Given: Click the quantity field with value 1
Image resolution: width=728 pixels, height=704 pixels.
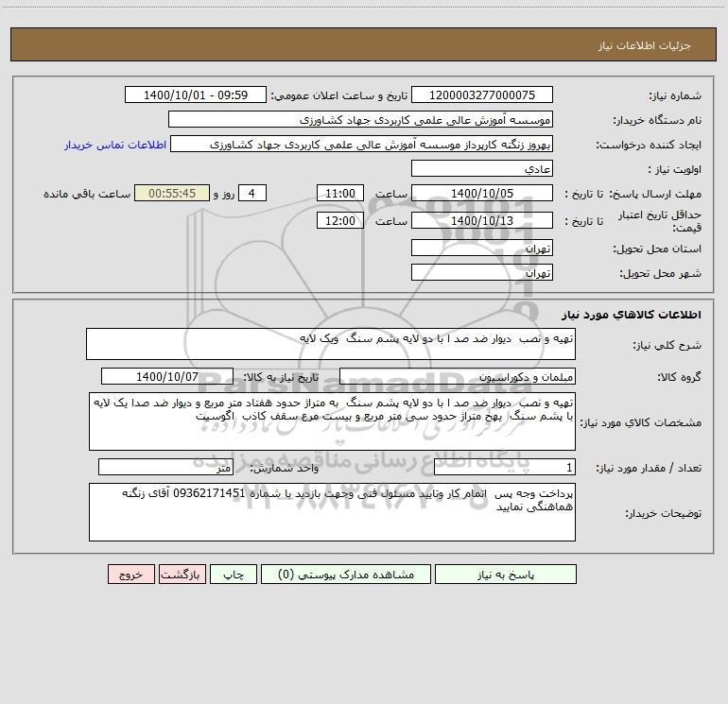Looking at the screenshot, I should point(505,468).
